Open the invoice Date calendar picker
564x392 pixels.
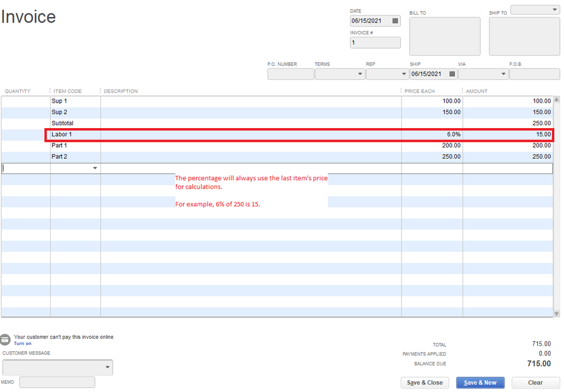pos(395,21)
